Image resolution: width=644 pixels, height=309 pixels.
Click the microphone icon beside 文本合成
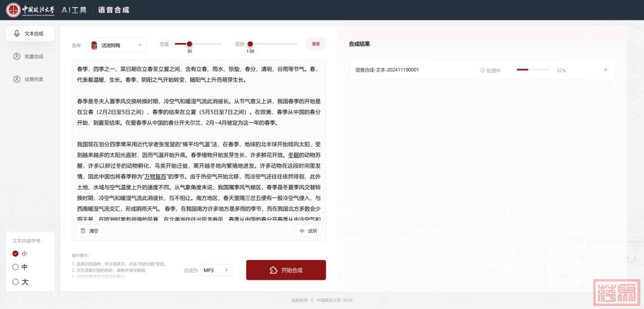[17, 34]
